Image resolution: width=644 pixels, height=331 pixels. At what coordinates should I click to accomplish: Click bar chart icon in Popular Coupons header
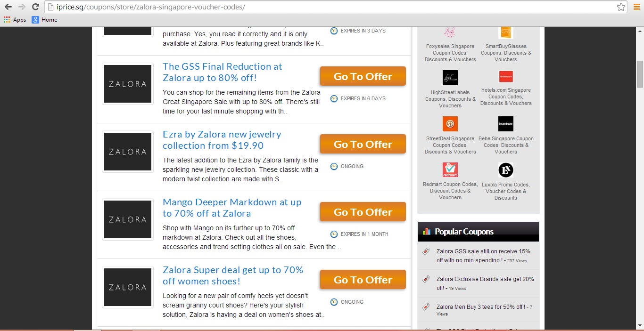pyautogui.click(x=427, y=231)
